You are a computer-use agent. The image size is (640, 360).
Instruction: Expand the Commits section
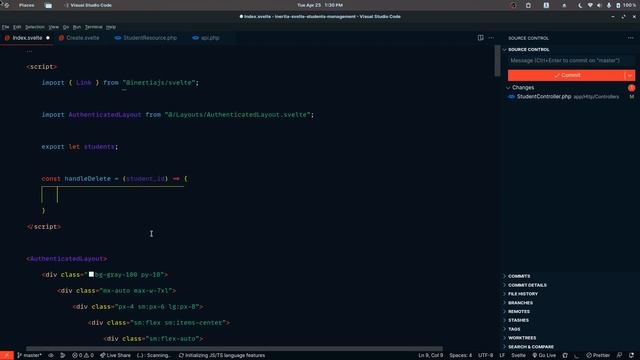[x=519, y=276]
